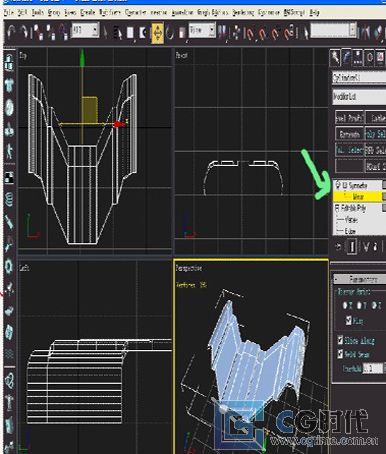The height and width of the screenshot is (454, 386).
Task: Collapse the Editable Poly stack entry
Action: click(337, 208)
